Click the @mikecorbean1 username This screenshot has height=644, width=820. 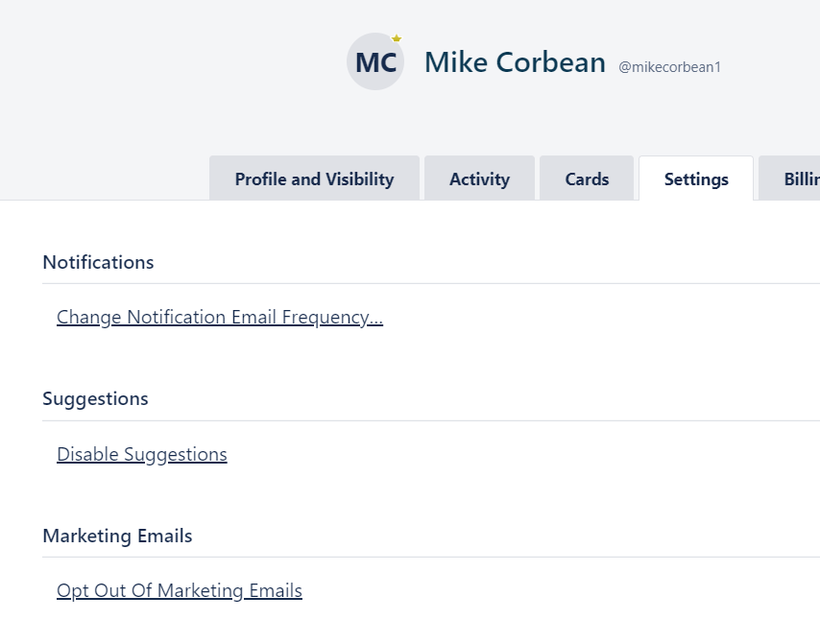tap(669, 67)
